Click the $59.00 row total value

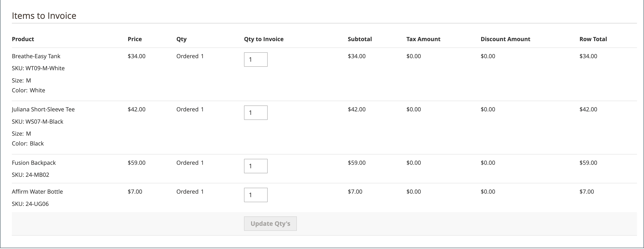click(588, 163)
